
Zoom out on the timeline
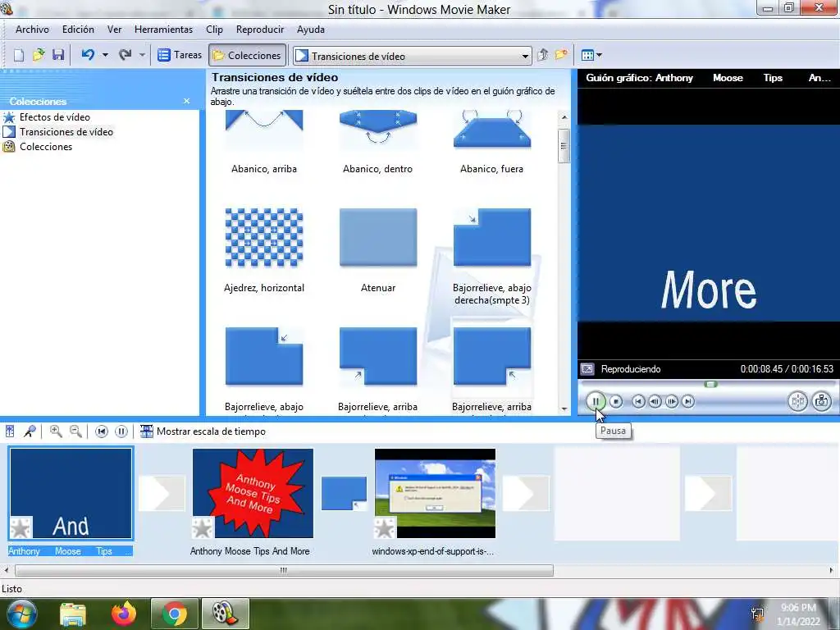pyautogui.click(x=76, y=431)
